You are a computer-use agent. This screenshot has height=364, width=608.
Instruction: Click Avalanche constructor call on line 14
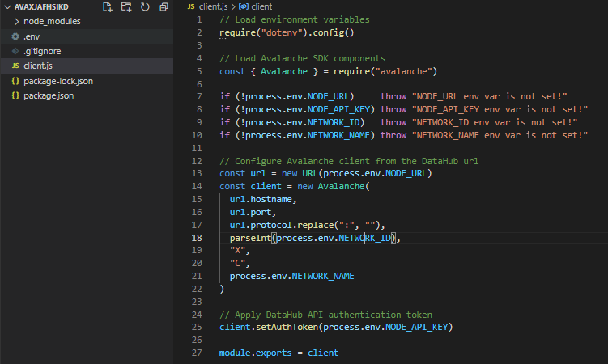341,186
